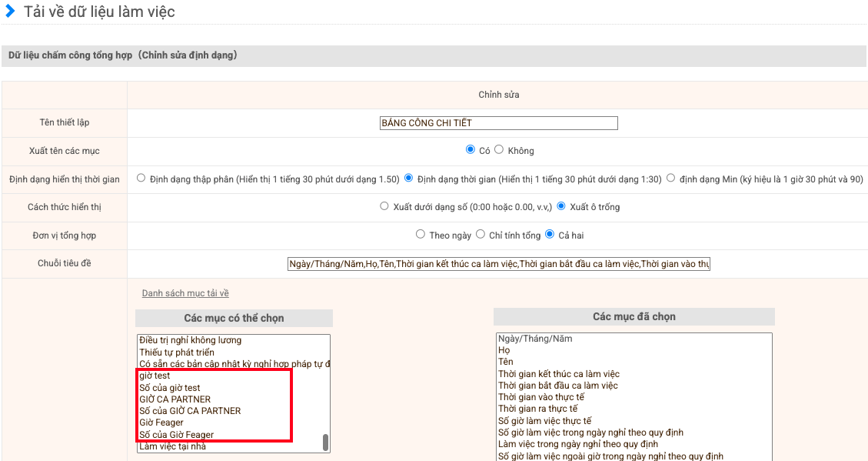Choose Định dạng thời gian option
Image resolution: width=868 pixels, height=461 pixels.
point(409,179)
